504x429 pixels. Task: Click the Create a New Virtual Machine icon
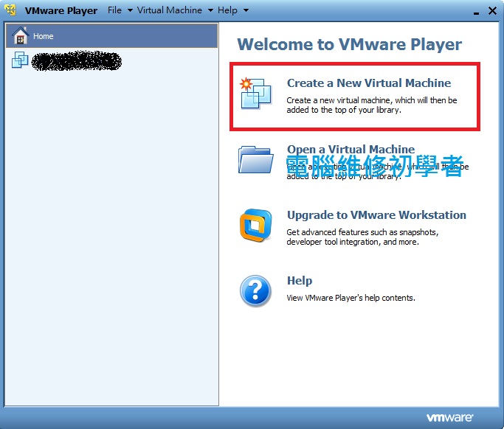[x=256, y=94]
